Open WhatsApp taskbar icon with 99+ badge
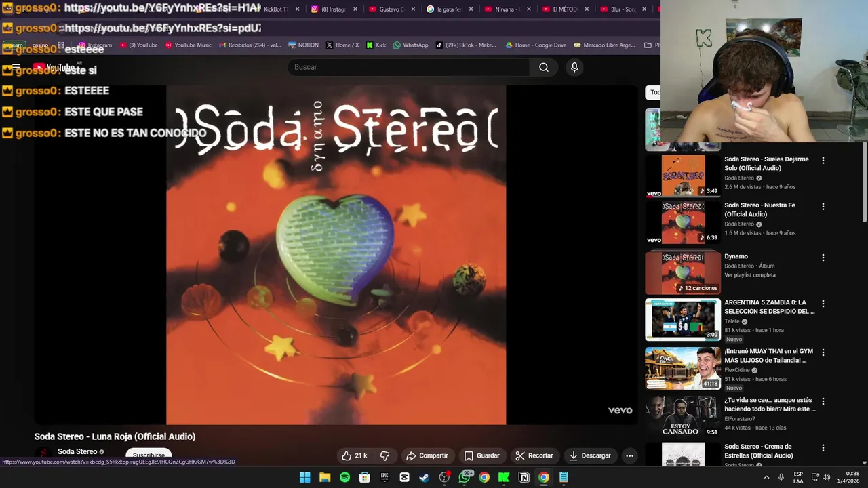 click(465, 477)
